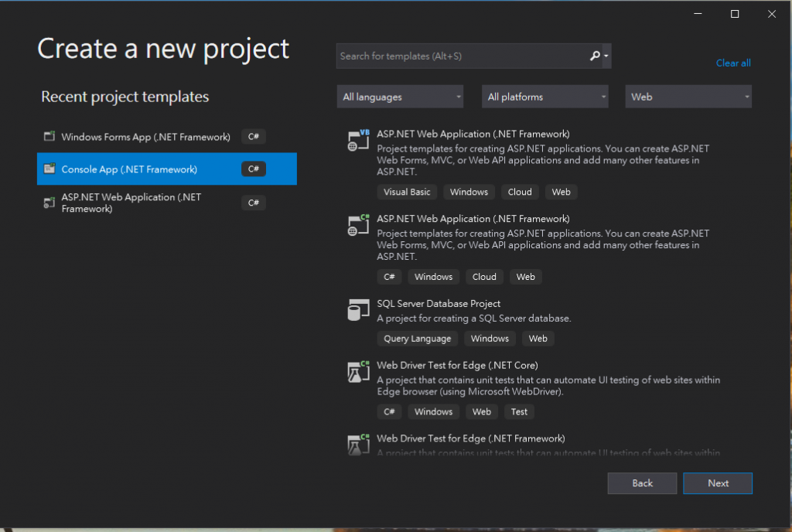Click the Back button
This screenshot has height=532, width=792.
point(642,483)
